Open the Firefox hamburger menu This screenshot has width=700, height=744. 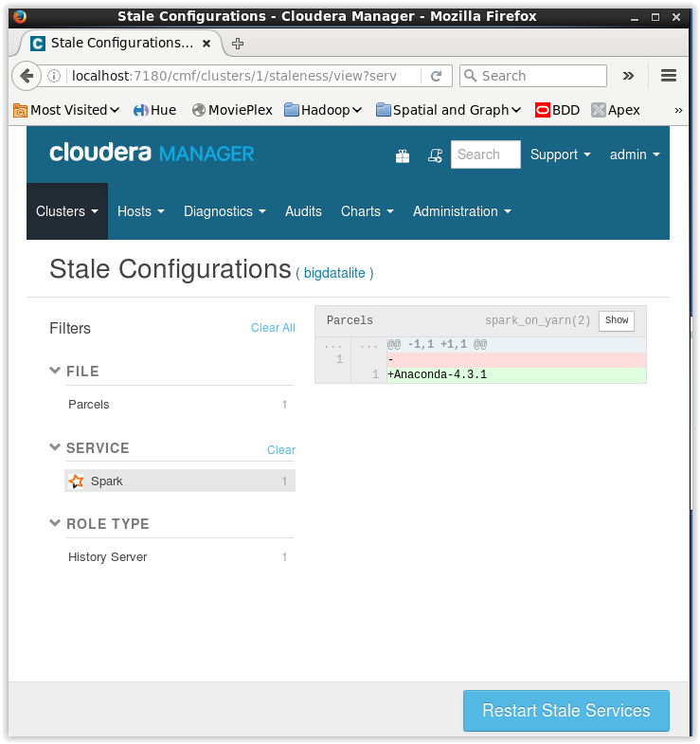669,76
